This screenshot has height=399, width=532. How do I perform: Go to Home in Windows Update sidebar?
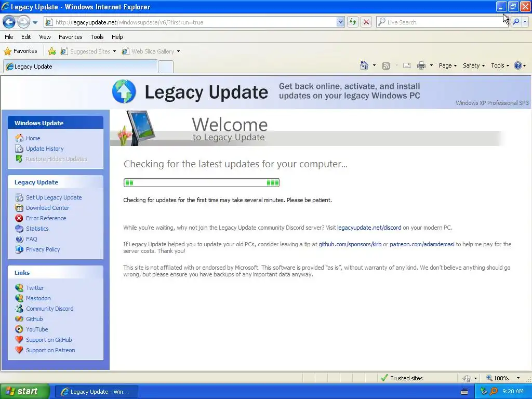click(x=33, y=138)
